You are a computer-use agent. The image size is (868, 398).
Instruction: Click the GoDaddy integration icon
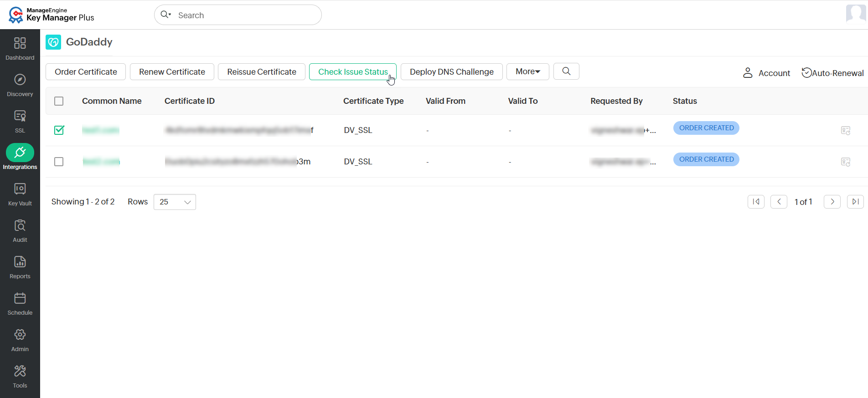[53, 42]
